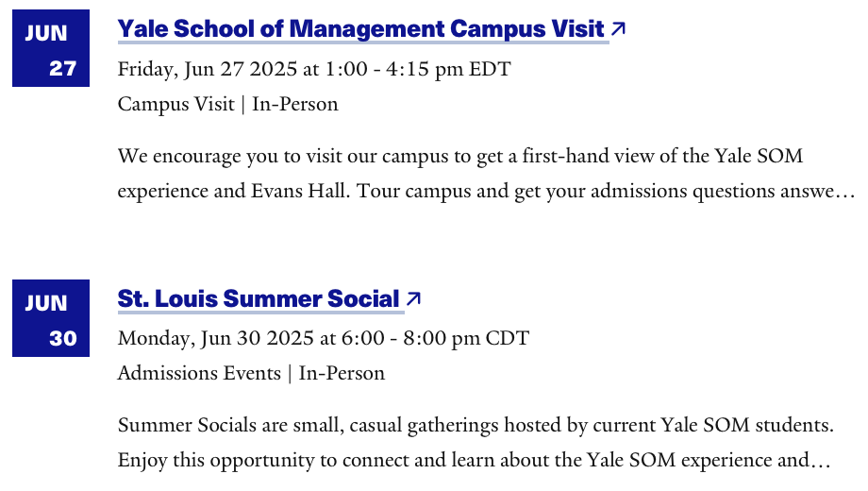Click the "Summer Socials are small" description line
Viewport: 868px width, 491px height.
click(x=476, y=426)
